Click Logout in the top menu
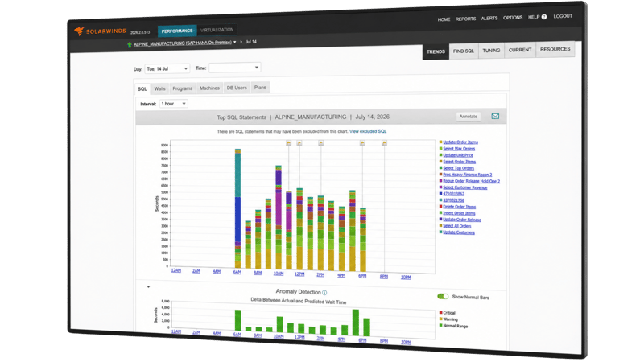This screenshot has width=644, height=362. (x=563, y=16)
